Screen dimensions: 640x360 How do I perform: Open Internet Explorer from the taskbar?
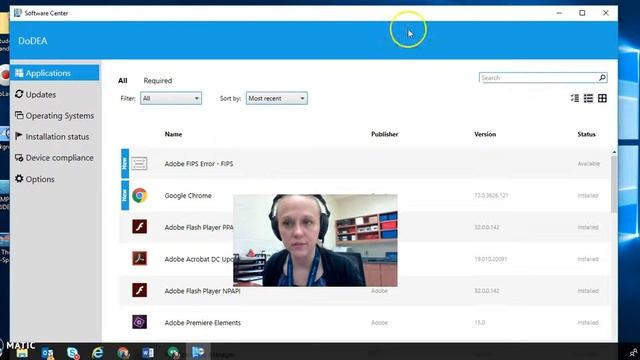[98, 353]
